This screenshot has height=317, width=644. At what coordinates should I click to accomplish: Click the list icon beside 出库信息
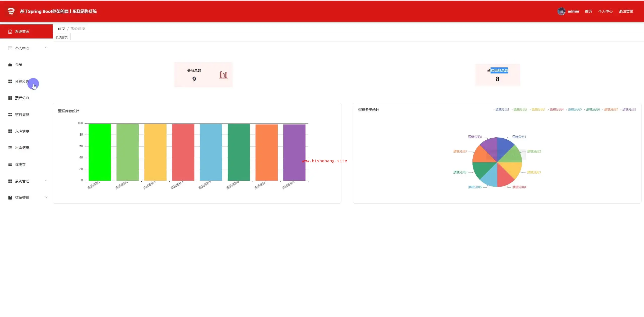(10, 148)
